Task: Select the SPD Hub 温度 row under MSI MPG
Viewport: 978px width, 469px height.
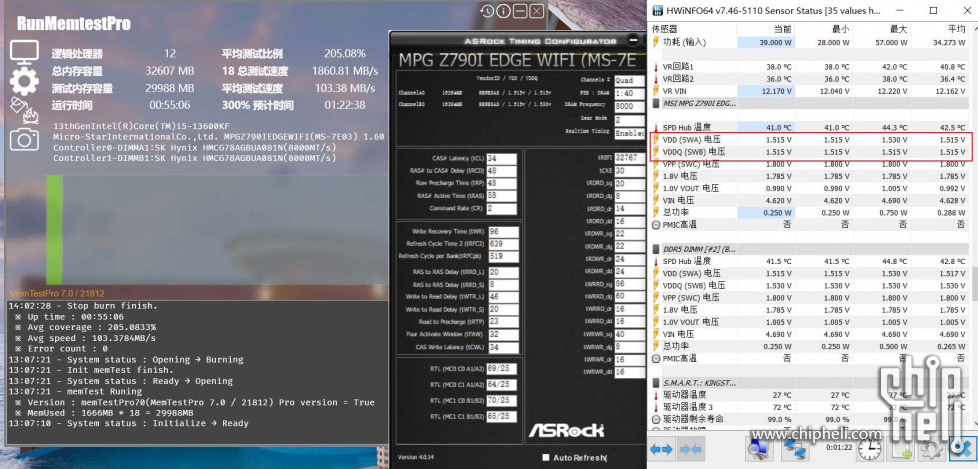Action: pos(810,127)
